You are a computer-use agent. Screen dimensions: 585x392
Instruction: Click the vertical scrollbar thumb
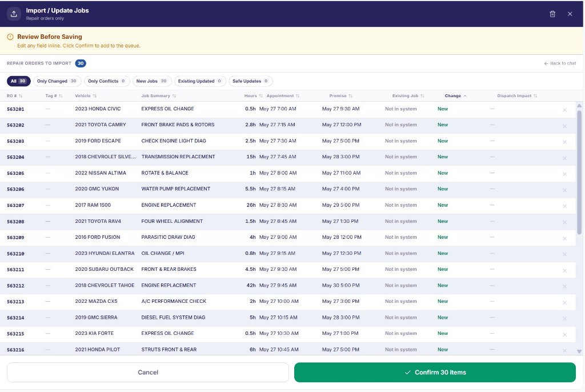point(579,172)
